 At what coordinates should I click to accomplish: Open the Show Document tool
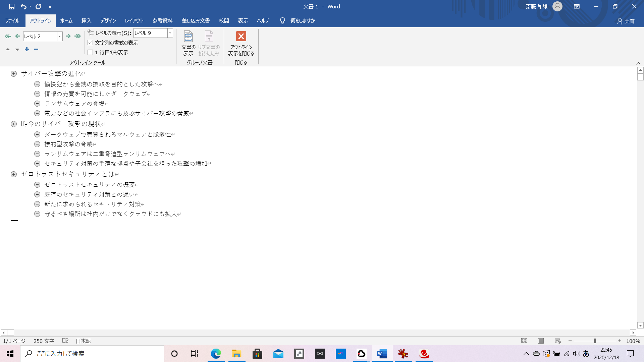pos(188,43)
